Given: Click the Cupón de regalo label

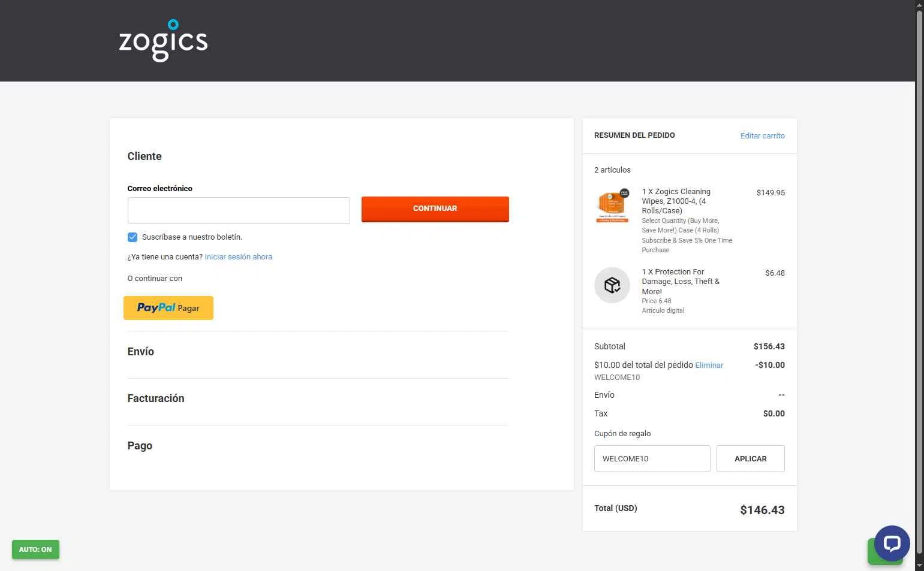Looking at the screenshot, I should (622, 434).
